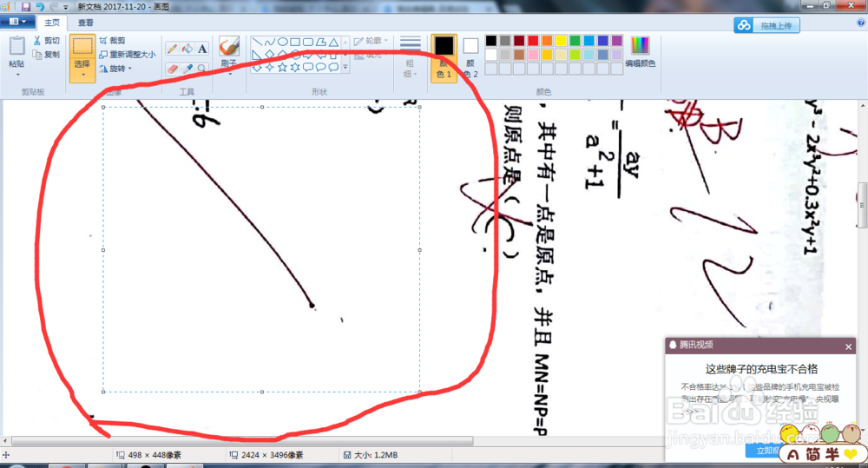Select the Eraser tool
Screen dimensions: 868x468
point(172,69)
